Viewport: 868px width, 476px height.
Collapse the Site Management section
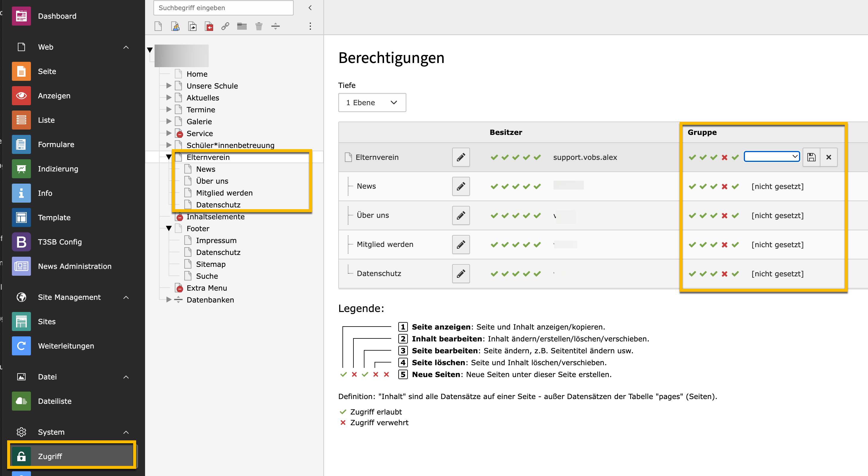[126, 297]
